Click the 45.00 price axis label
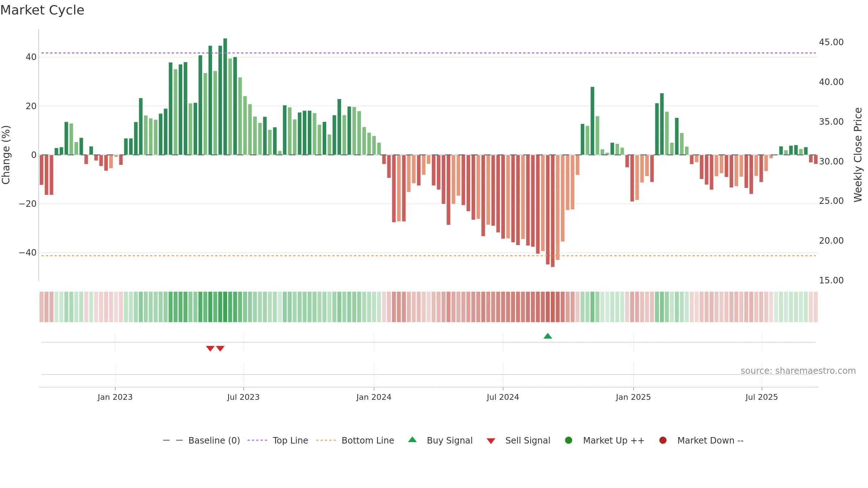This screenshot has height=488, width=868. click(831, 42)
